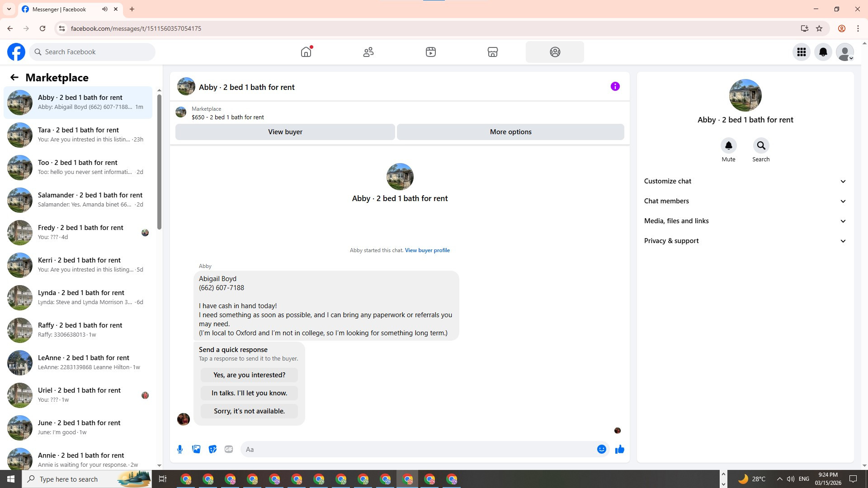Open Too chat in list

(78, 168)
